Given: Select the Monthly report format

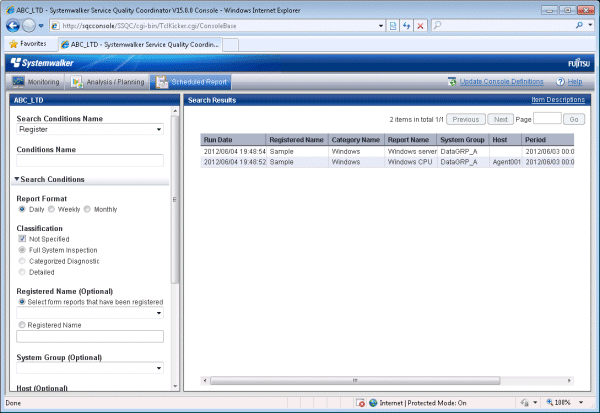Looking at the screenshot, I should click(x=87, y=209).
